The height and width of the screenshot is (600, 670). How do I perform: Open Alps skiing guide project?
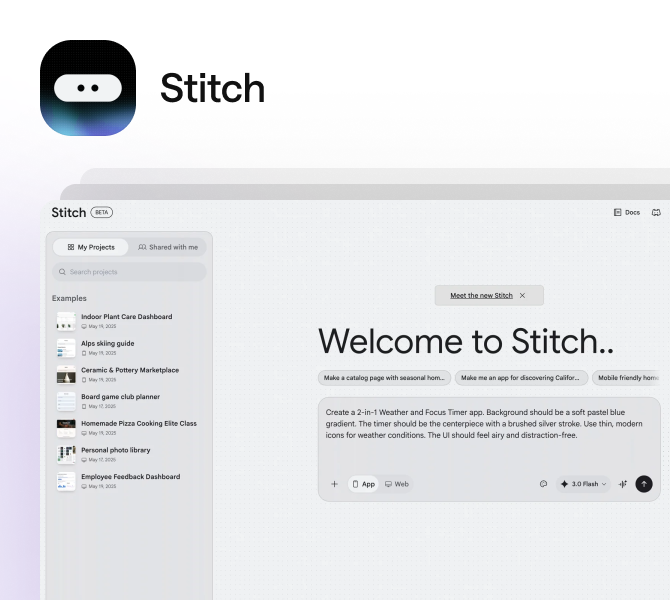(x=127, y=348)
